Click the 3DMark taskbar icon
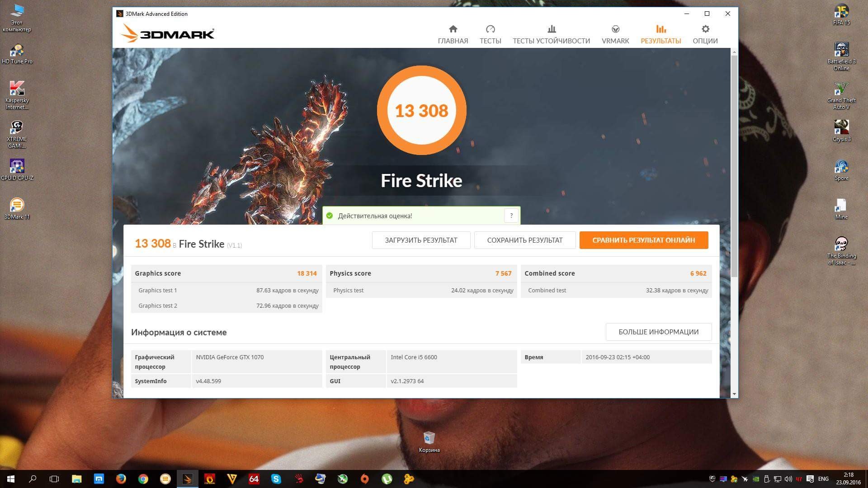 [187, 479]
